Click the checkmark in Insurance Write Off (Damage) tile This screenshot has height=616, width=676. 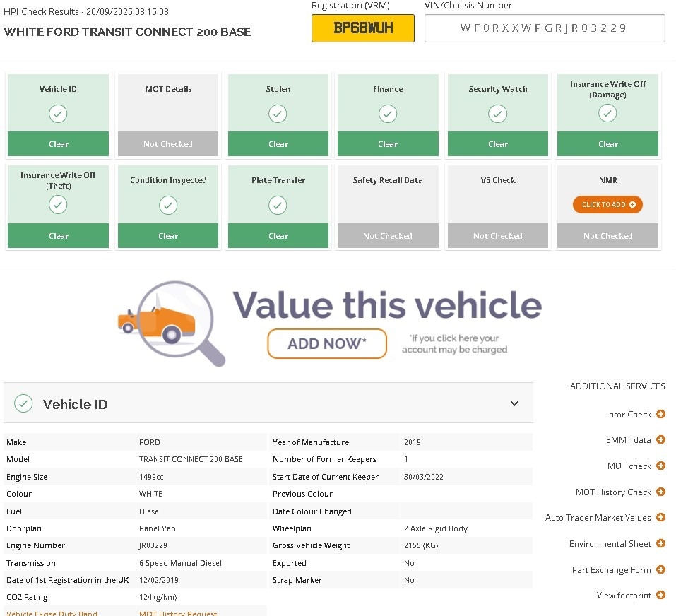607,113
